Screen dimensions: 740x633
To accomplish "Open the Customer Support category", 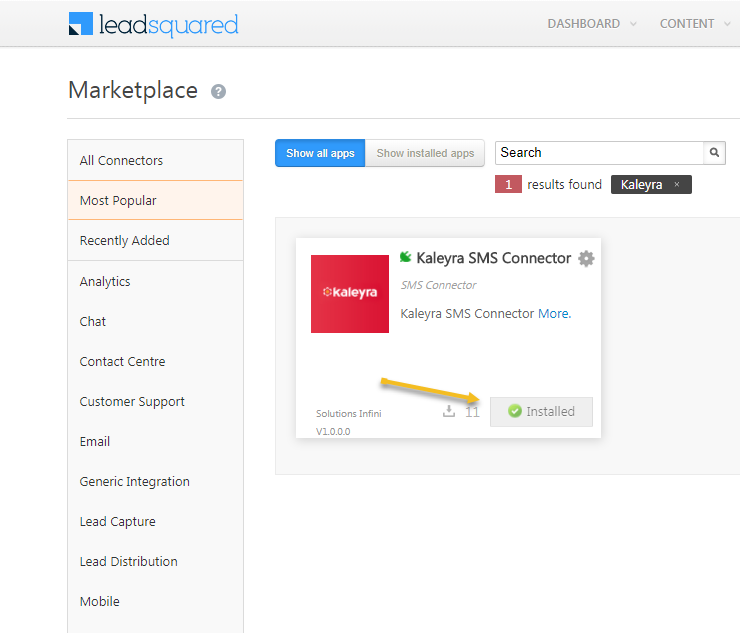I will (155, 402).
